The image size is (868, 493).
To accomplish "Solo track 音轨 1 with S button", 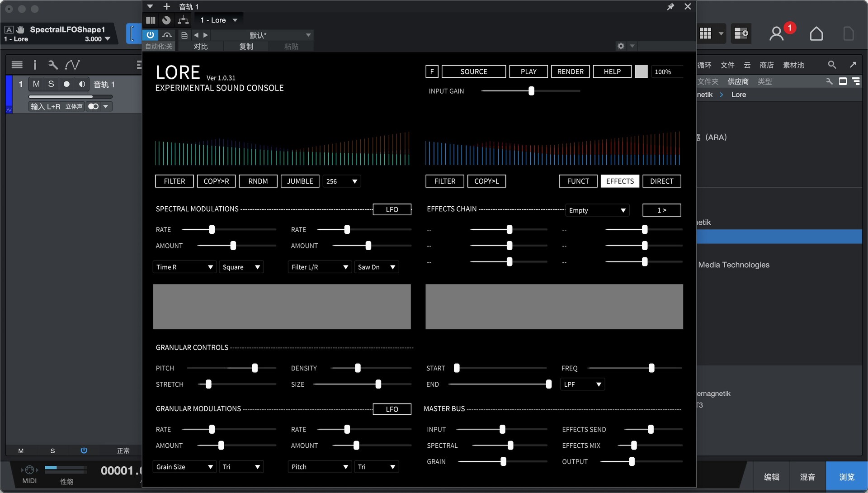I will (51, 84).
